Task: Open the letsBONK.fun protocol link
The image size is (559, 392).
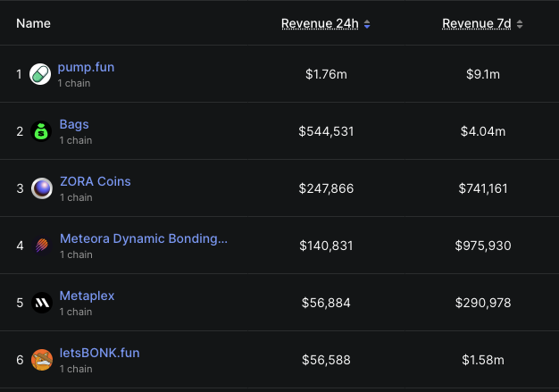Action: (99, 353)
